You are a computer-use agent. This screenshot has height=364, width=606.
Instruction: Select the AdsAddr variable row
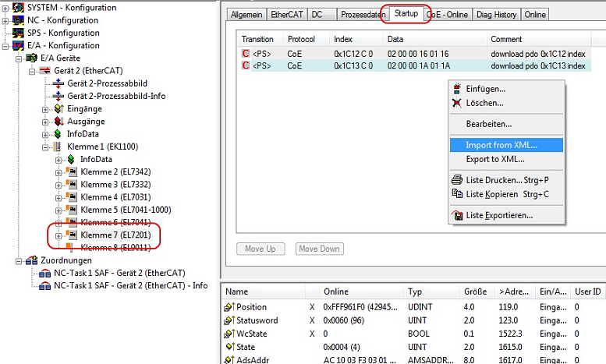click(x=413, y=360)
